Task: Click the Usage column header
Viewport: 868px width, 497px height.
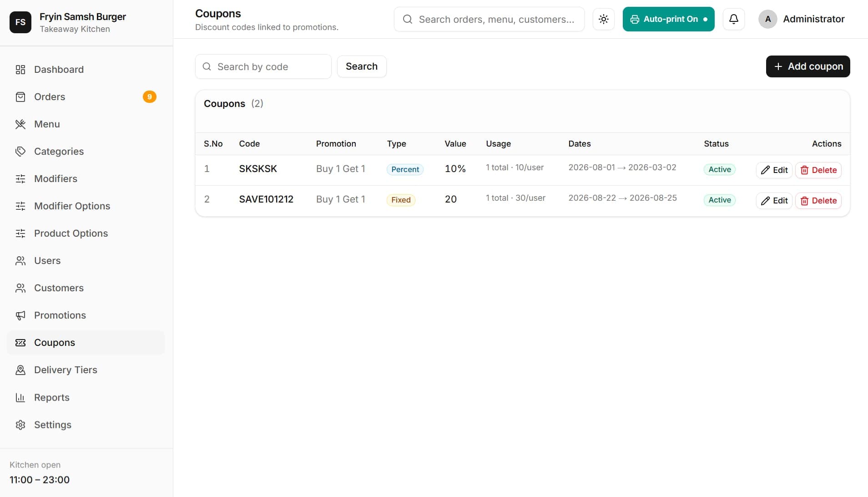Action: coord(498,144)
